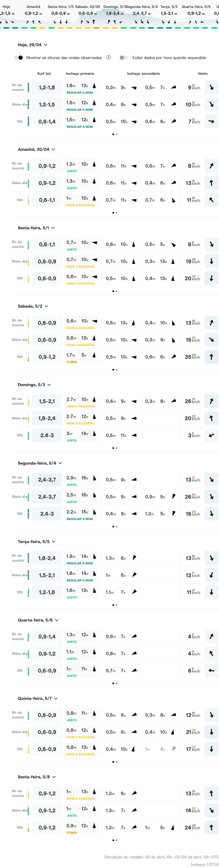
Task: Click the 1,2-1,8 surf height for today 6h
Action: pos(47,88)
